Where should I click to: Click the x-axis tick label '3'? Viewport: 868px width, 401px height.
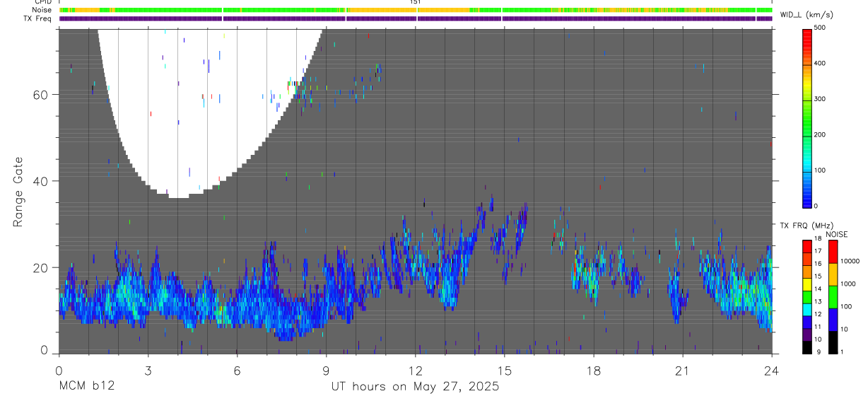[x=148, y=371]
